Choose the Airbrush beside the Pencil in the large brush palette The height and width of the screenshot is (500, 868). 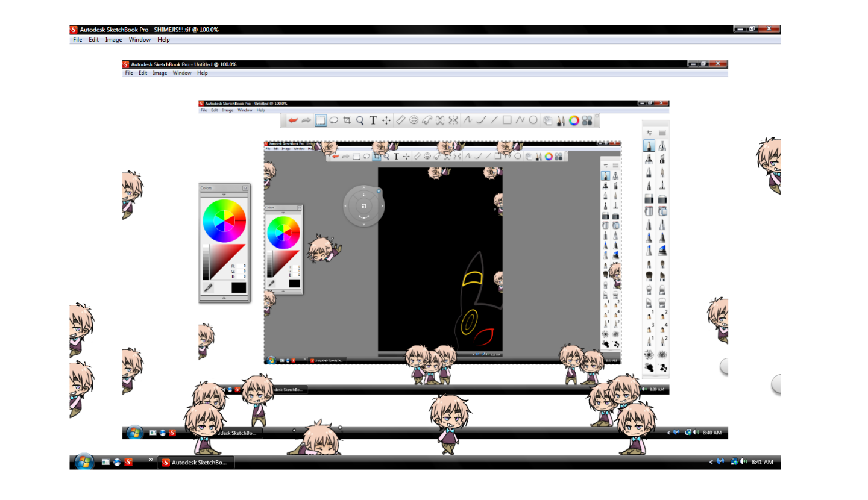click(x=662, y=146)
